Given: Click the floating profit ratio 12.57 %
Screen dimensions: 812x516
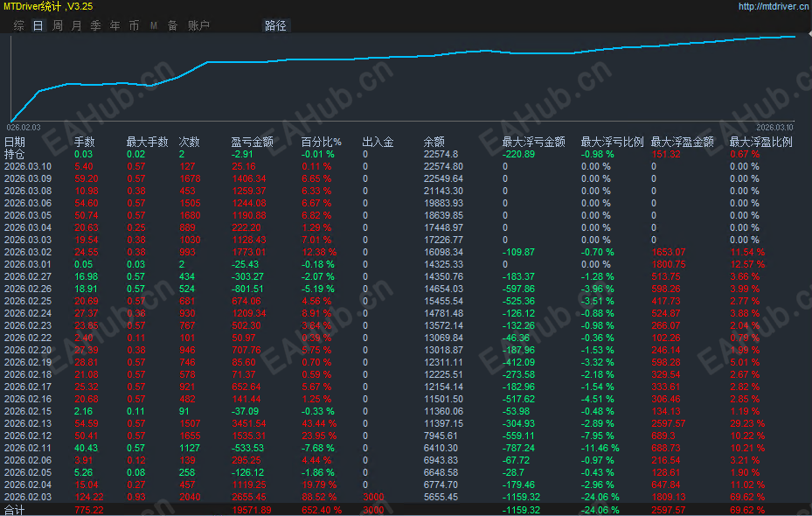Looking at the screenshot, I should click(x=747, y=265).
